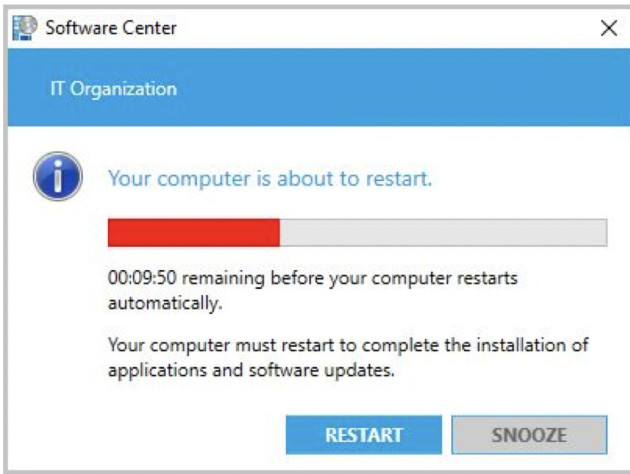Click the Software Center window title text
Viewport: 630px width, 474px height.
(x=111, y=27)
